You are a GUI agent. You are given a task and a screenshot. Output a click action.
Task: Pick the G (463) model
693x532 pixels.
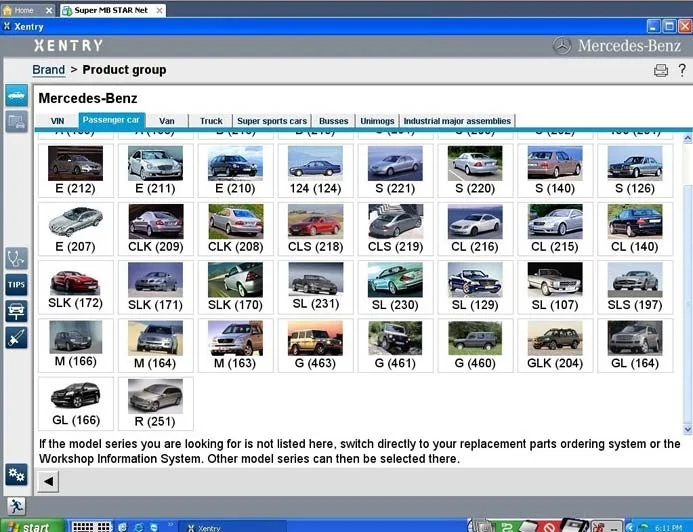pyautogui.click(x=316, y=346)
